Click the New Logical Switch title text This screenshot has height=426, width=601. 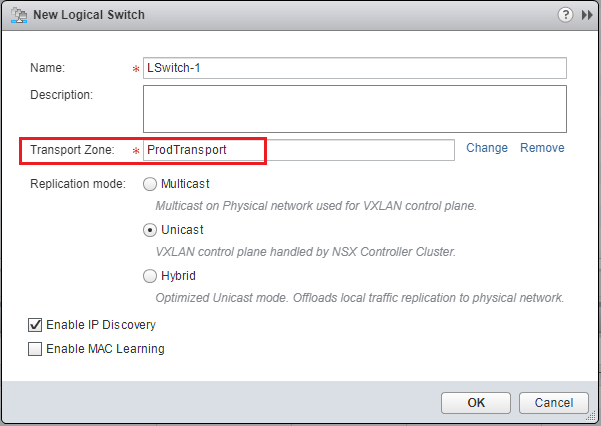tap(87, 15)
